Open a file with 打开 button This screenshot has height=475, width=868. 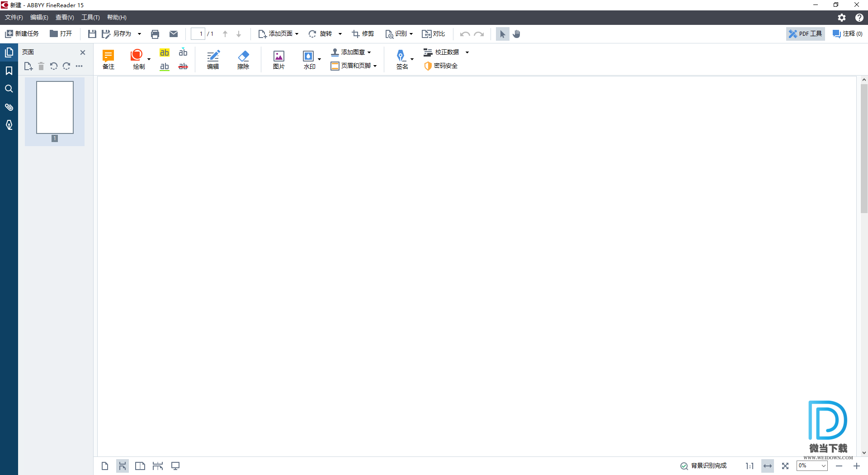tap(61, 34)
